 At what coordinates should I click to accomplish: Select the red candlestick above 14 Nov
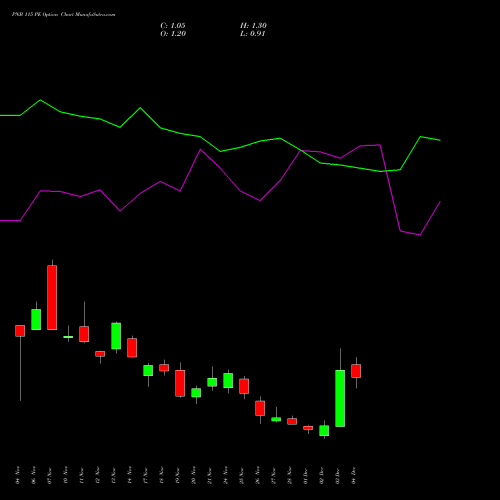[x=132, y=348]
